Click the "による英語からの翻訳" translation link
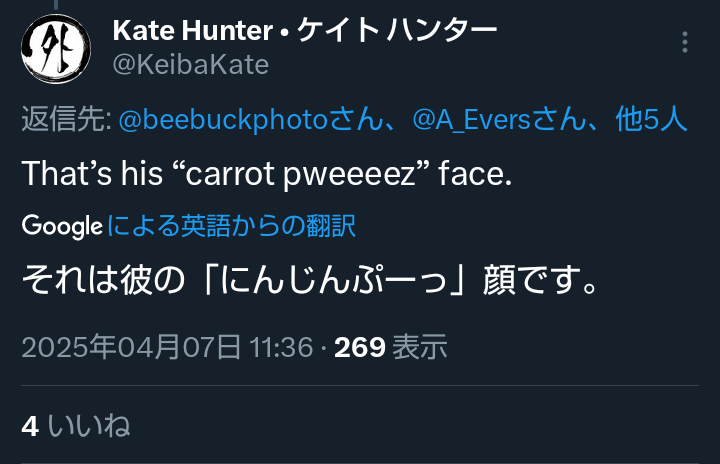Image resolution: width=720 pixels, height=464 pixels. (231, 226)
